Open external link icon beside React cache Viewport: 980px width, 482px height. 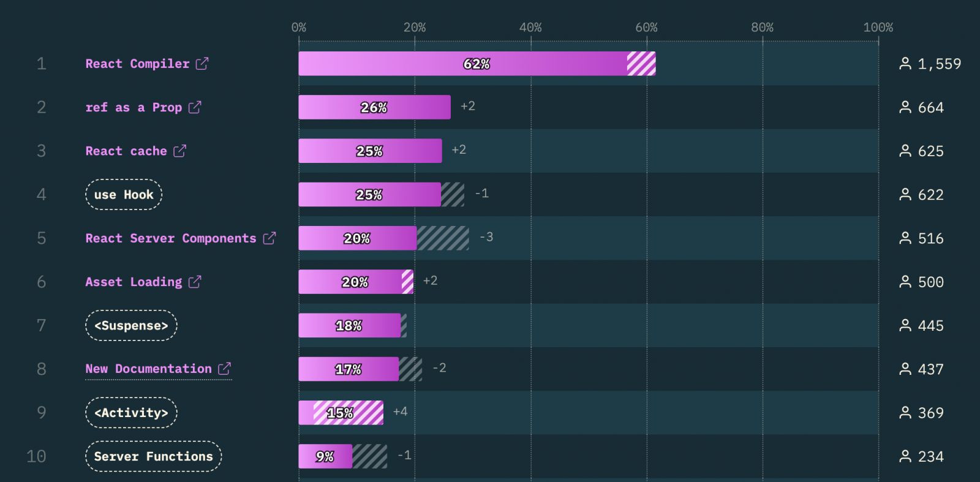point(179,151)
